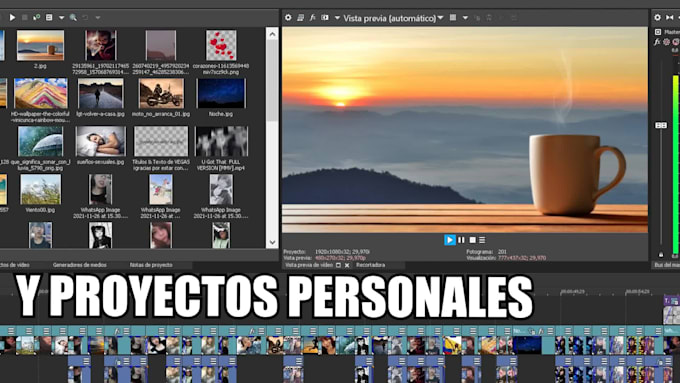The image size is (680, 383).
Task: Open the Bus del maestro tab
Action: coord(667,265)
